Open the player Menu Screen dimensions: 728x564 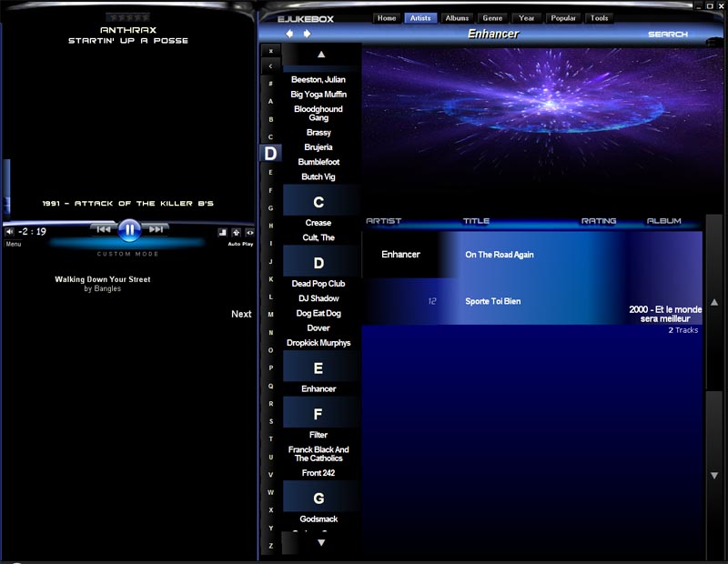click(14, 244)
